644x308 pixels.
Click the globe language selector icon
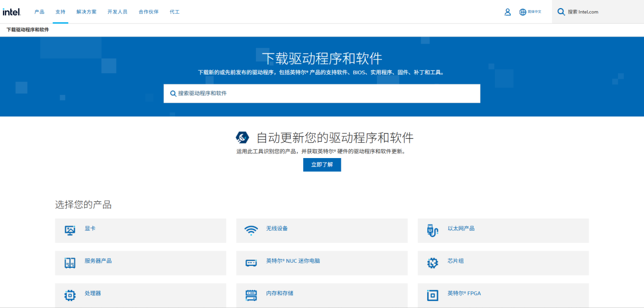[522, 12]
